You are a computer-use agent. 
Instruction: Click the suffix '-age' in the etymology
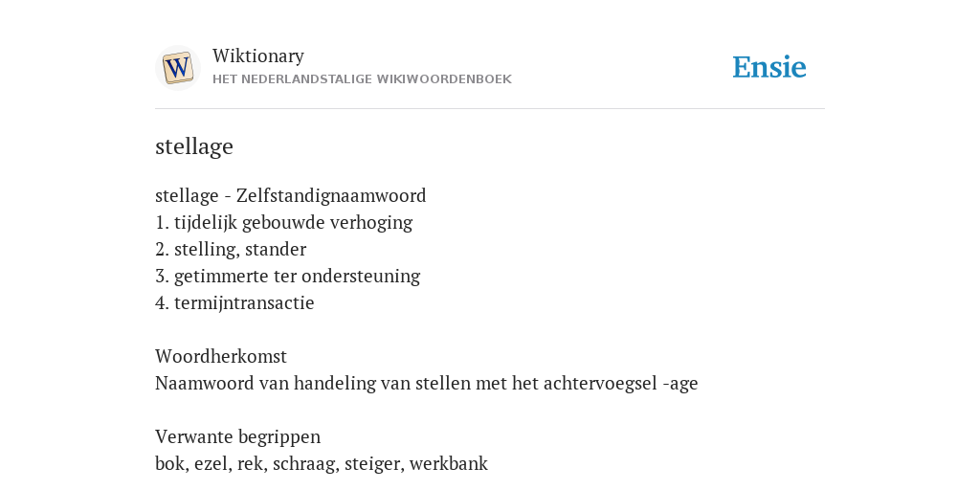[x=680, y=385]
